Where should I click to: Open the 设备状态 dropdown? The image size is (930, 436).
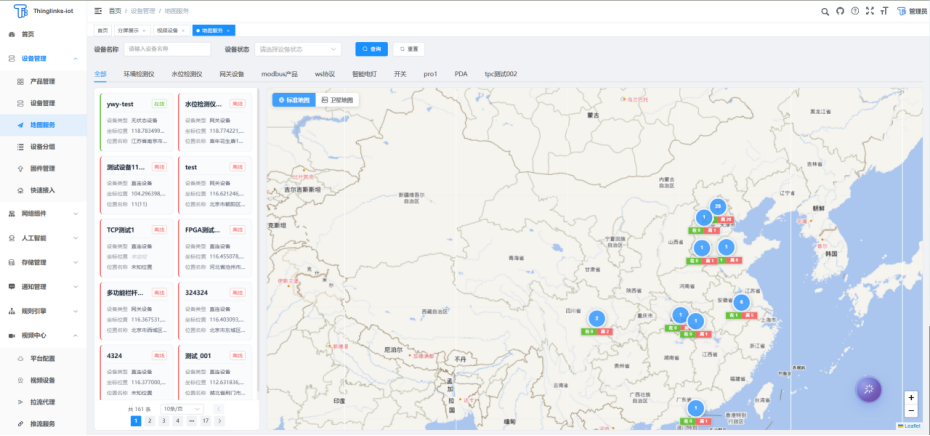298,49
